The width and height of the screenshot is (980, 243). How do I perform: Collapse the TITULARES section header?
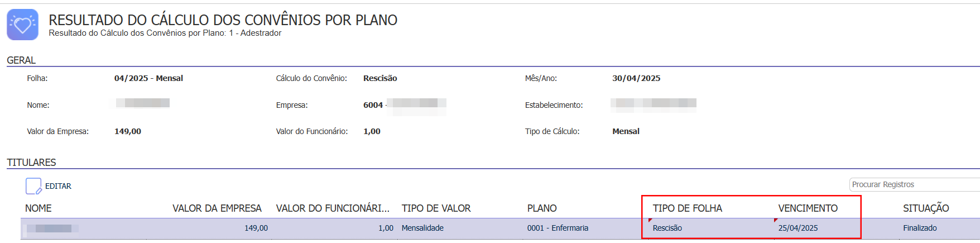31,163
